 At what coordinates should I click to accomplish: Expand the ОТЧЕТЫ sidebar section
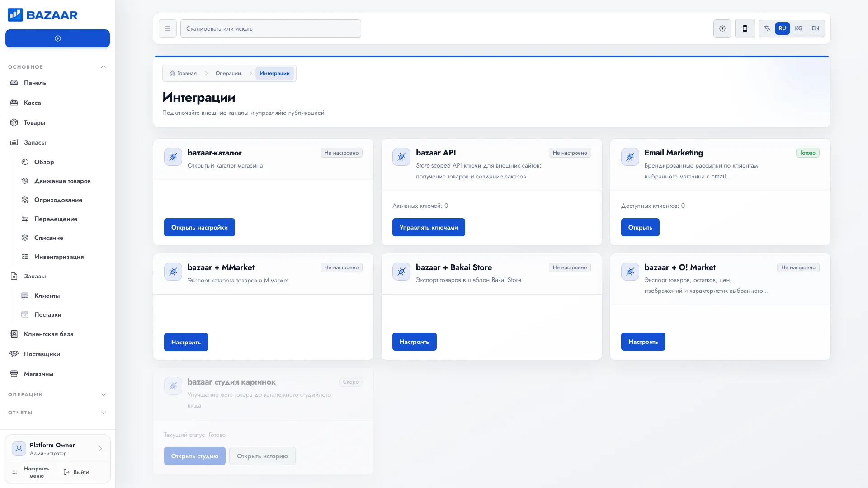coord(57,413)
